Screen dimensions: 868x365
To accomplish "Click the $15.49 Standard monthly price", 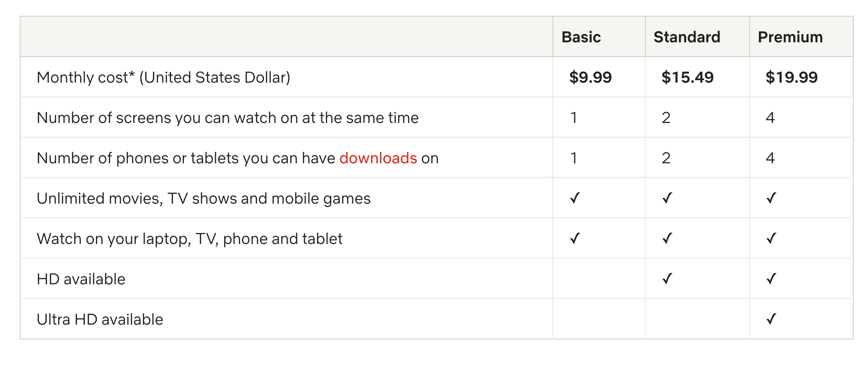I will point(687,78).
